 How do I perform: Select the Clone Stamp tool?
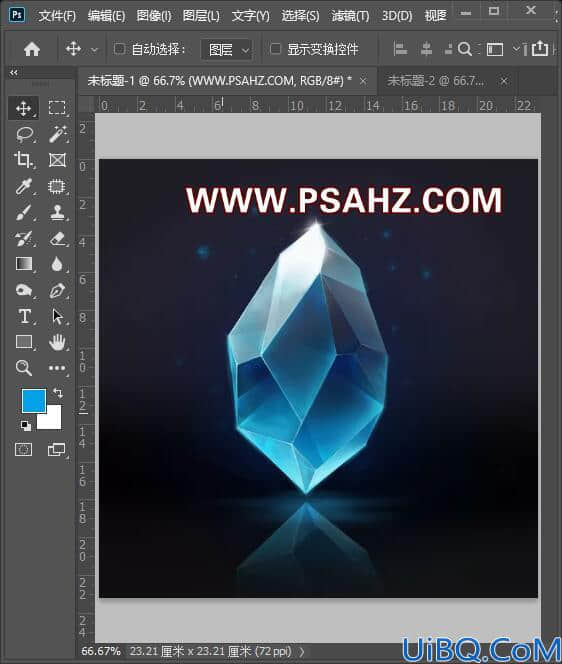(57, 213)
